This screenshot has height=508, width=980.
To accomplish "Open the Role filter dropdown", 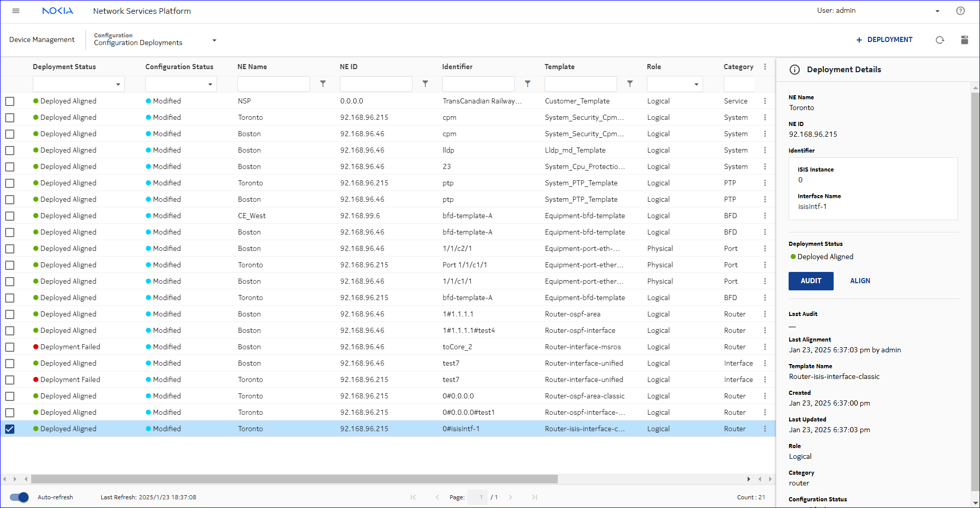I will coord(674,84).
